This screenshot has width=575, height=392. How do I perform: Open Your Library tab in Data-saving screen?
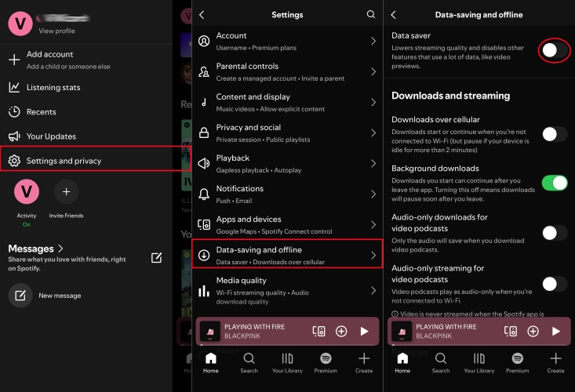pyautogui.click(x=479, y=363)
